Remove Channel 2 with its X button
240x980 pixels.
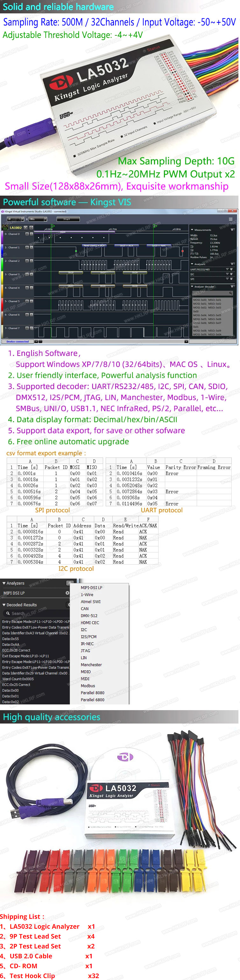point(32,261)
